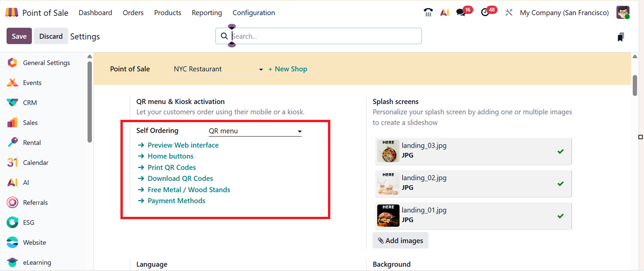Viewport: 644px width, 271px height.
Task: Click the Save button
Action: click(x=19, y=36)
